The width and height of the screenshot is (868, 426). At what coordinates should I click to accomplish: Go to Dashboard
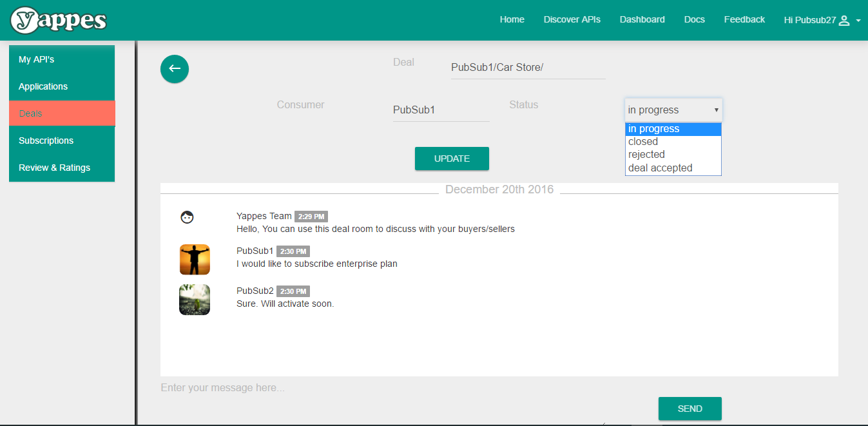click(x=642, y=19)
